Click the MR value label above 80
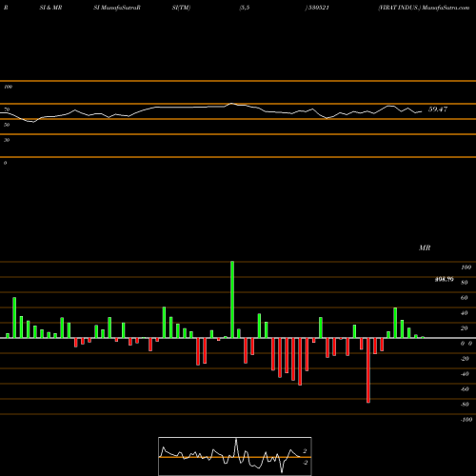476x476 pixels. point(444,279)
